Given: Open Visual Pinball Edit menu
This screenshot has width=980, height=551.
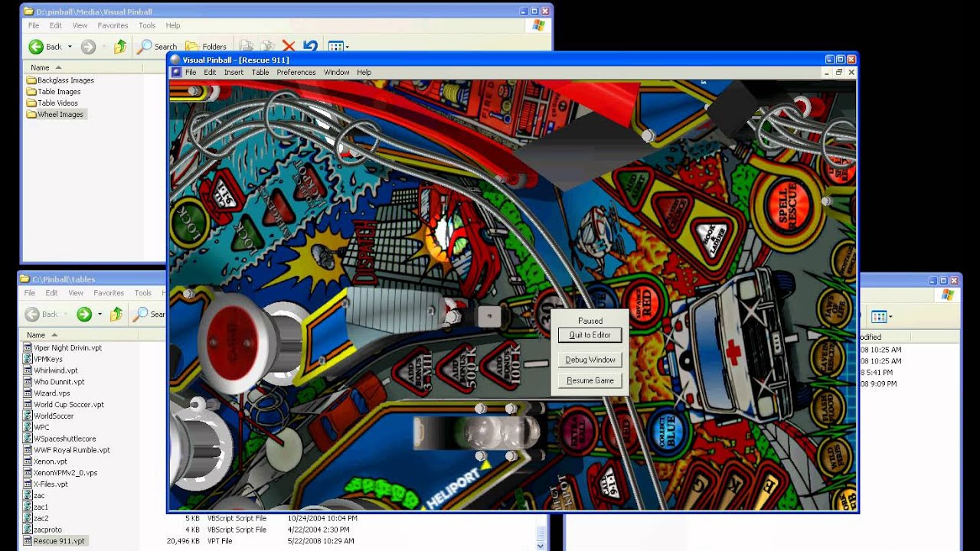Looking at the screenshot, I should coord(210,73).
